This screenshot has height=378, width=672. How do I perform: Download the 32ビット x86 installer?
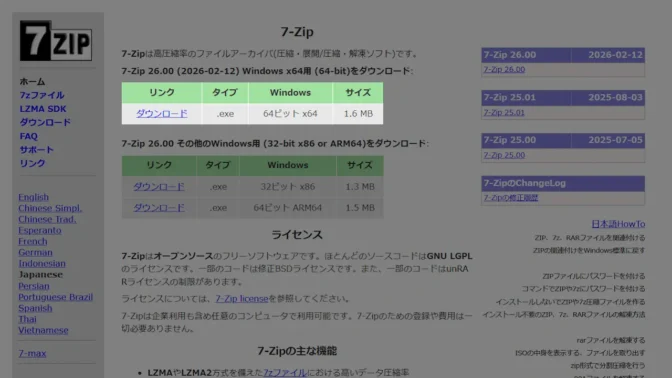click(x=159, y=187)
